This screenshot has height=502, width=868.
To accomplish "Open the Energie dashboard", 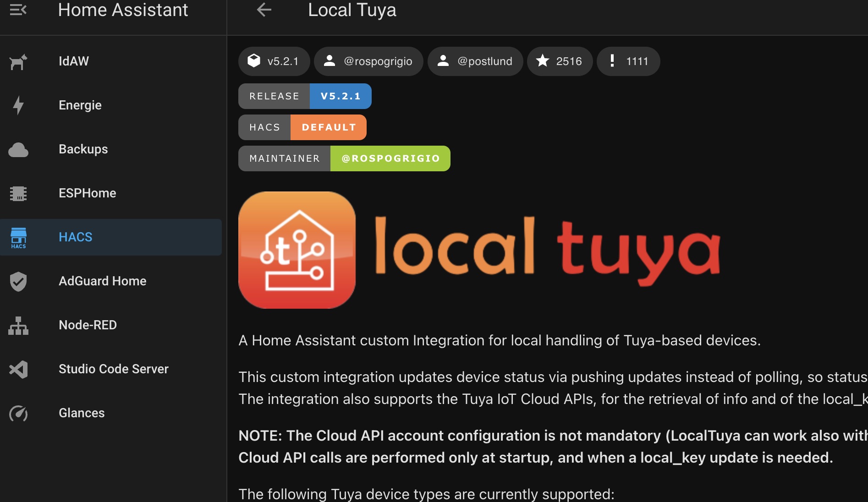I will (x=111, y=105).
